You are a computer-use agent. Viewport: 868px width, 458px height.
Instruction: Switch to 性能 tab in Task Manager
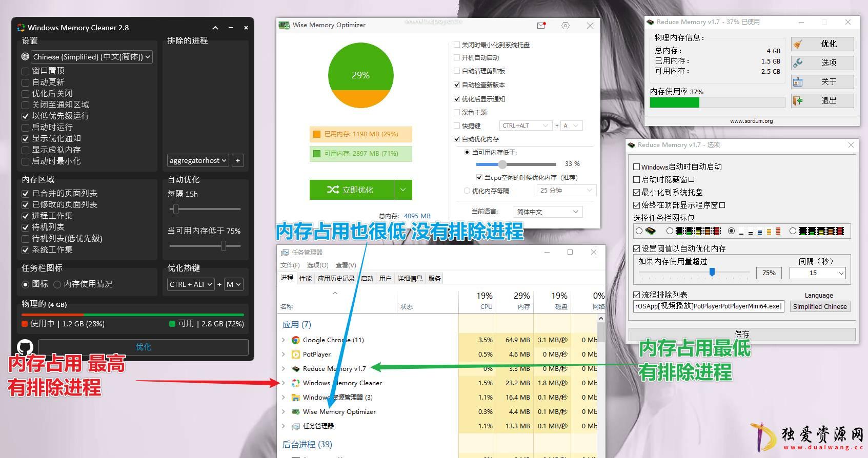[x=306, y=279]
